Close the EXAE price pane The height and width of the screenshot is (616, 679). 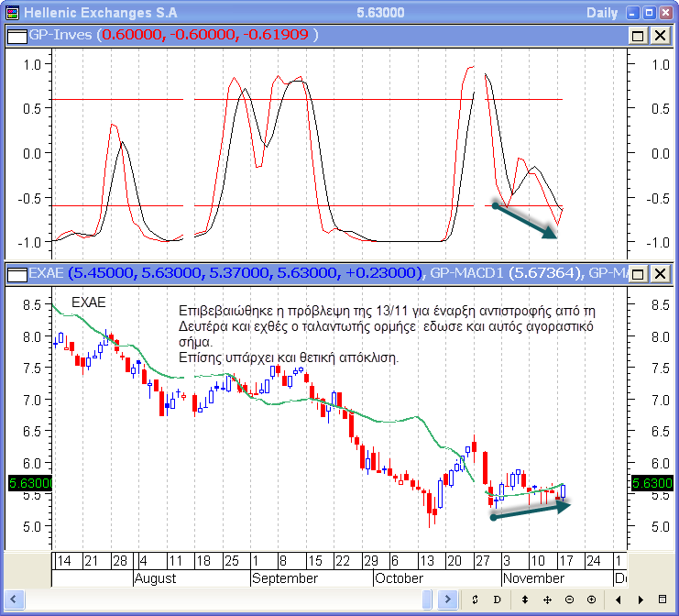tap(659, 273)
